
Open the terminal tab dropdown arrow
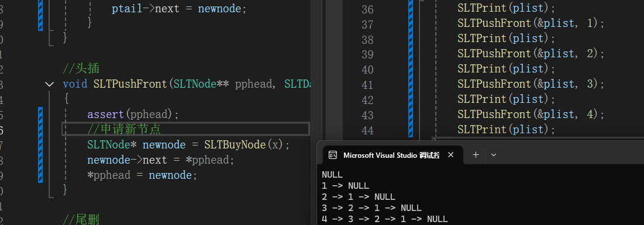[x=494, y=155]
